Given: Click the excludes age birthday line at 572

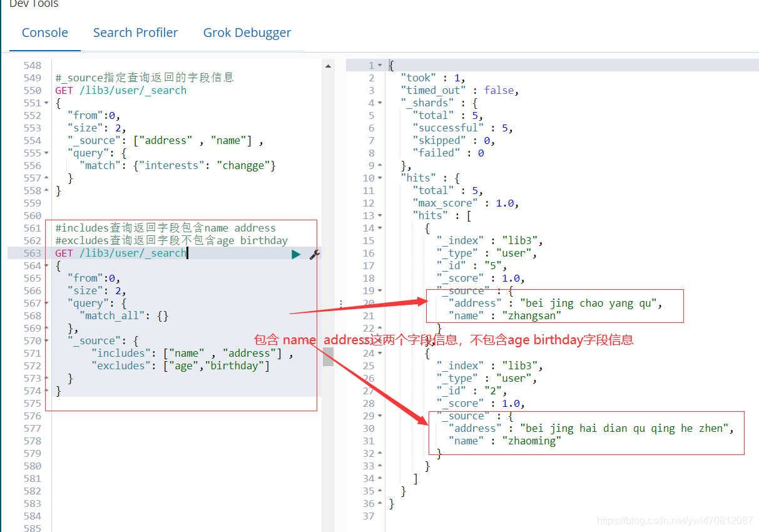Looking at the screenshot, I should coord(181,366).
